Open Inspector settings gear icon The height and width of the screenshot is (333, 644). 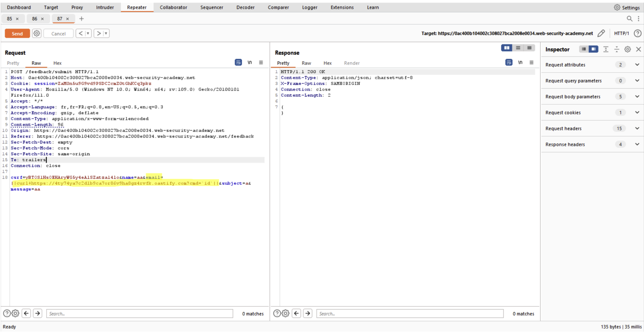[627, 49]
